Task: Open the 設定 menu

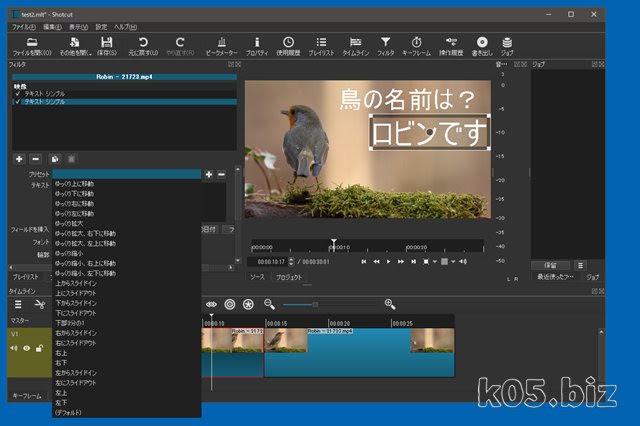Action: click(x=101, y=27)
